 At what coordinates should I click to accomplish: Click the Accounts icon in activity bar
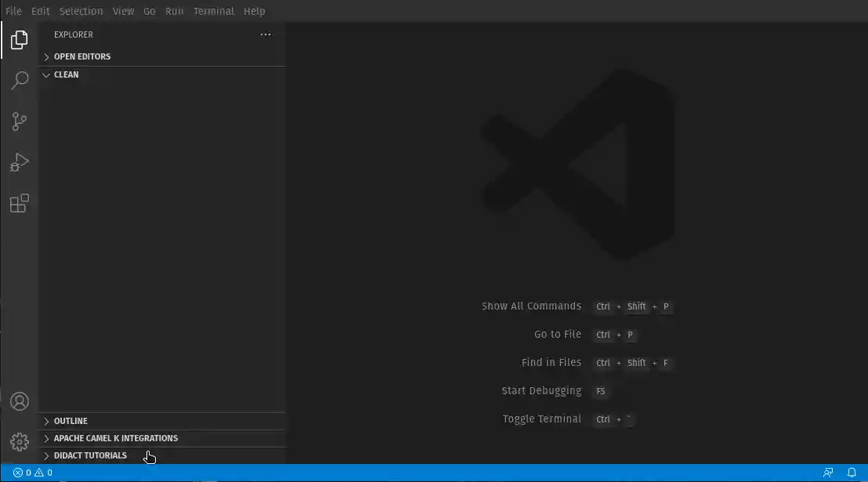[19, 400]
